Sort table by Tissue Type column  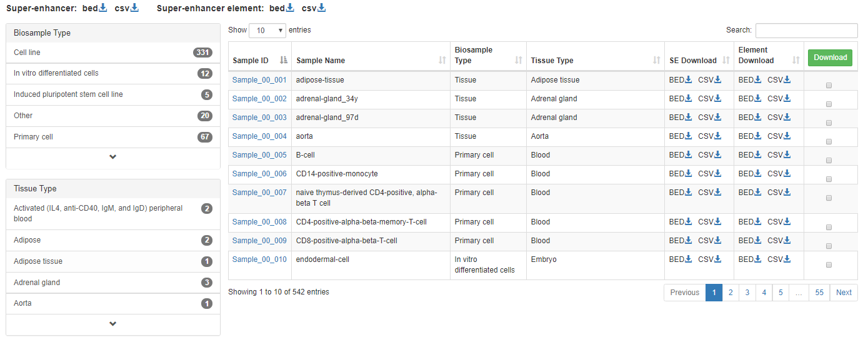595,61
